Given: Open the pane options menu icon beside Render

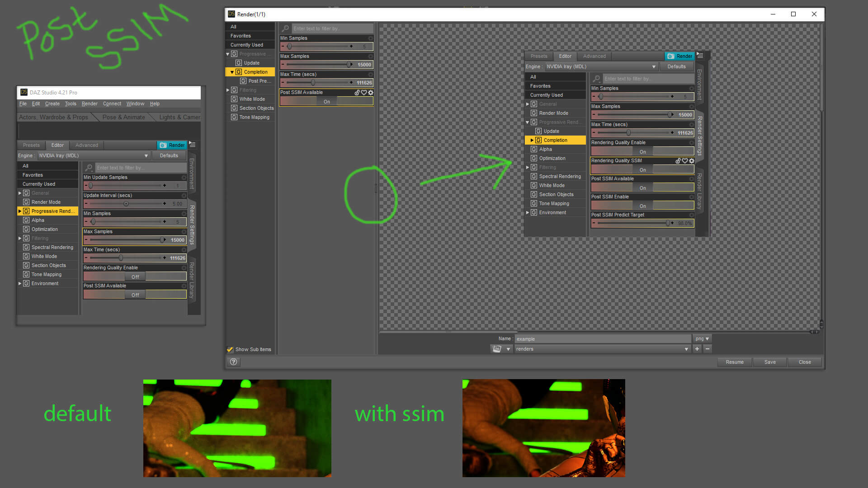Looking at the screenshot, I should coord(192,145).
